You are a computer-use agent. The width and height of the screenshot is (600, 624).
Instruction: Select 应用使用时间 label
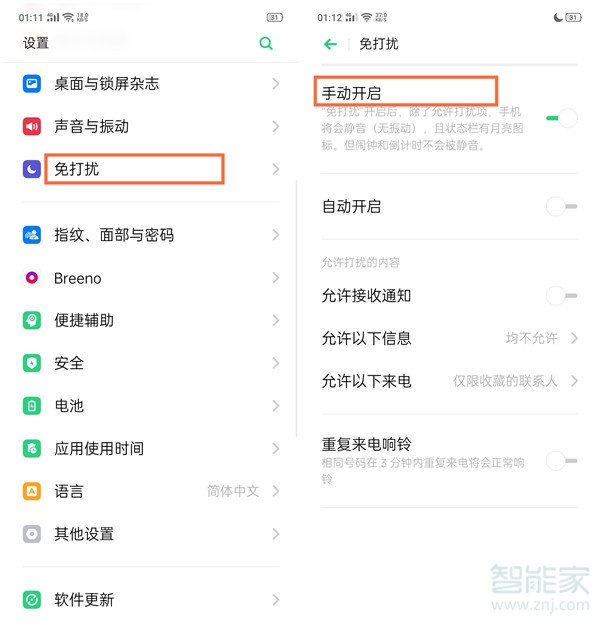pyautogui.click(x=99, y=448)
